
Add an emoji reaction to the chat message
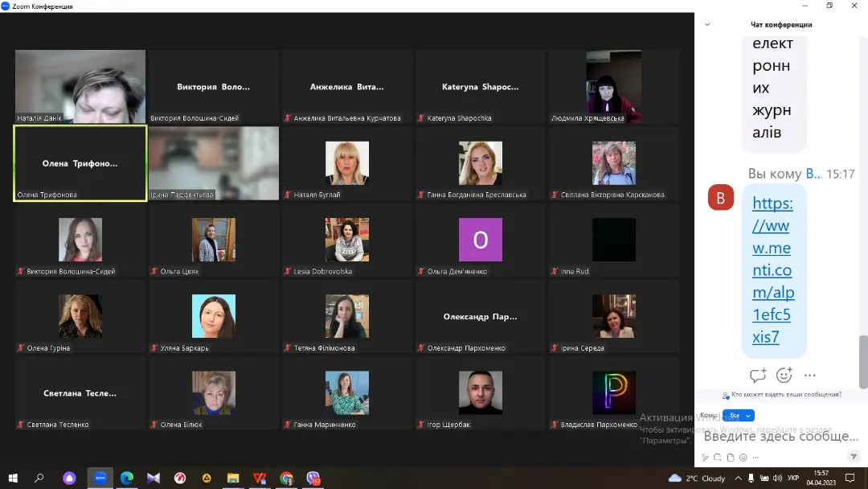[784, 376]
